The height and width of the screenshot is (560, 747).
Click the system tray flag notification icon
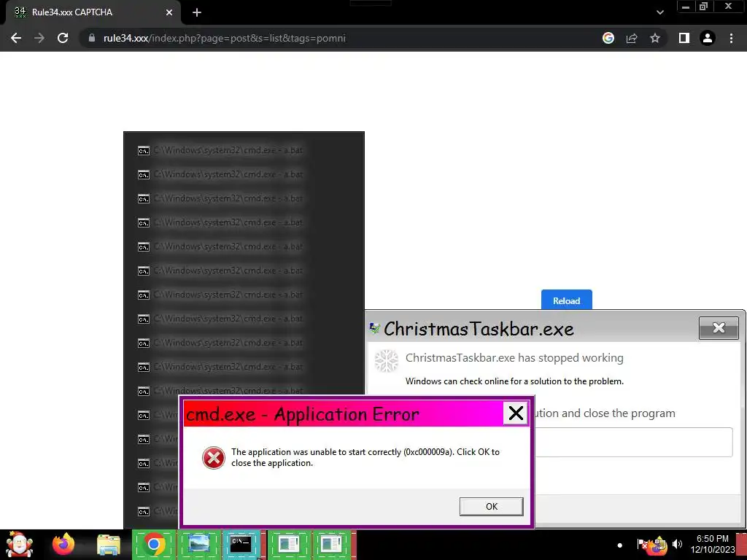642,543
